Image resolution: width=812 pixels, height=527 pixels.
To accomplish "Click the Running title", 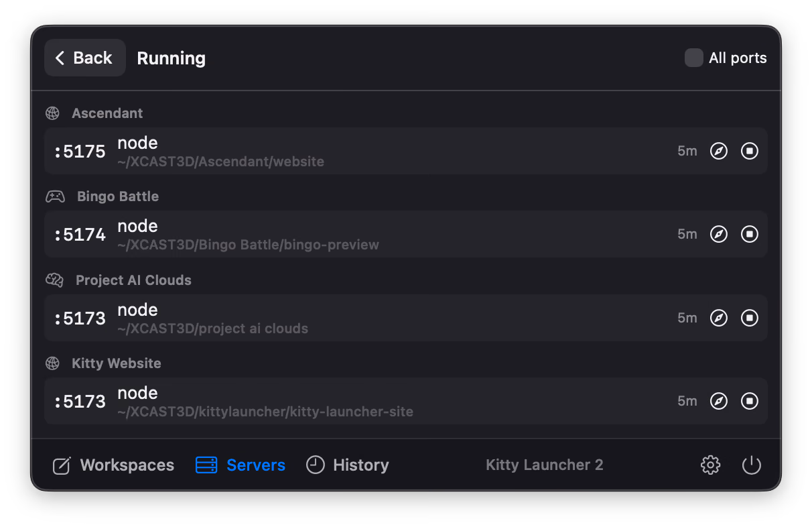I will [x=172, y=58].
